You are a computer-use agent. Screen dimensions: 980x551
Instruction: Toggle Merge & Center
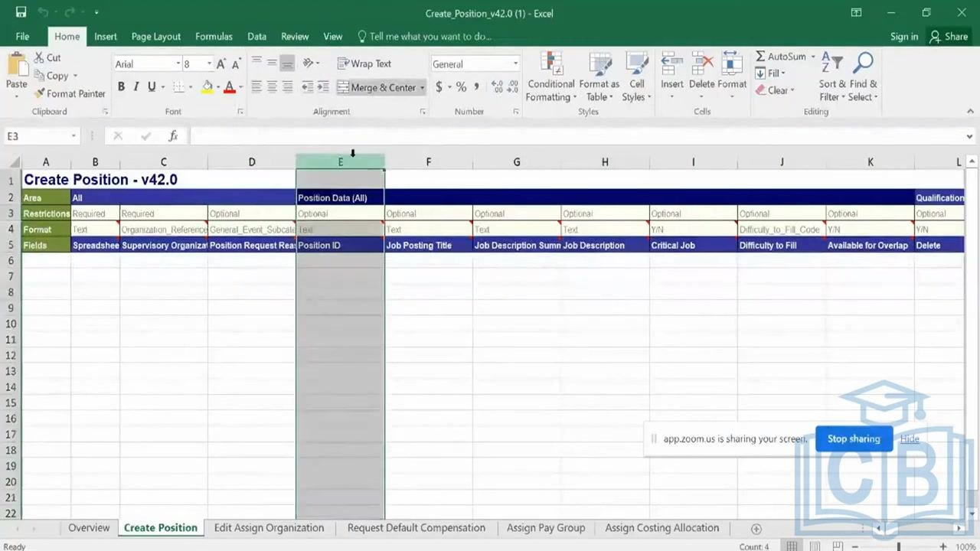[376, 87]
